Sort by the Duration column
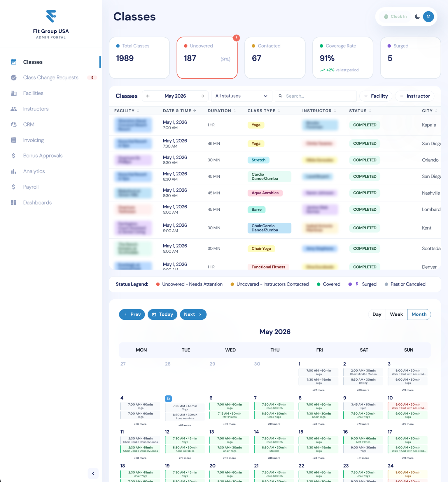 222,111
